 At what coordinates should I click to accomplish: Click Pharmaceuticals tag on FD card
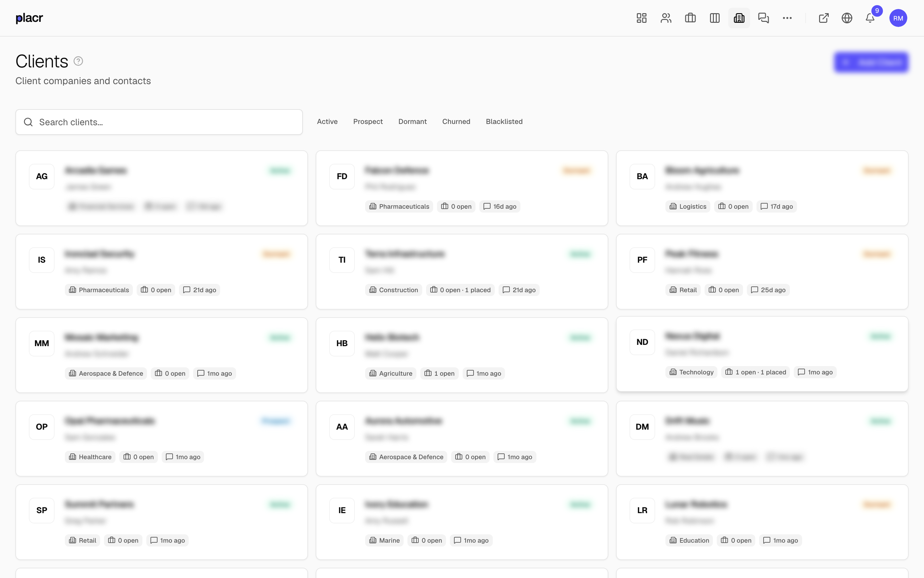tap(399, 206)
